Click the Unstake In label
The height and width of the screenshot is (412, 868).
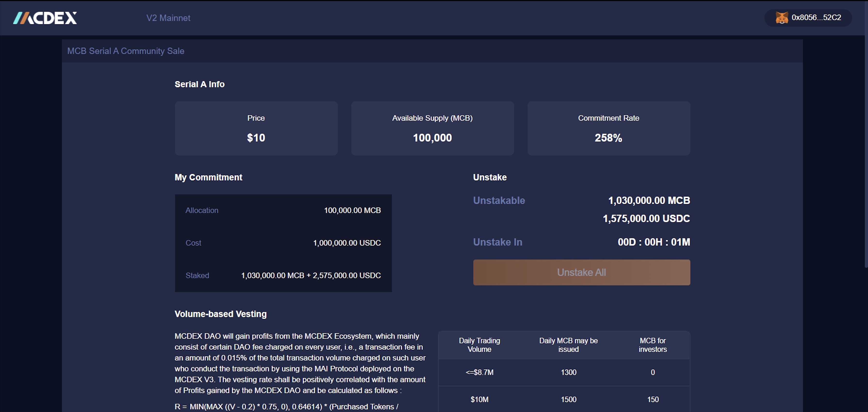click(x=498, y=242)
